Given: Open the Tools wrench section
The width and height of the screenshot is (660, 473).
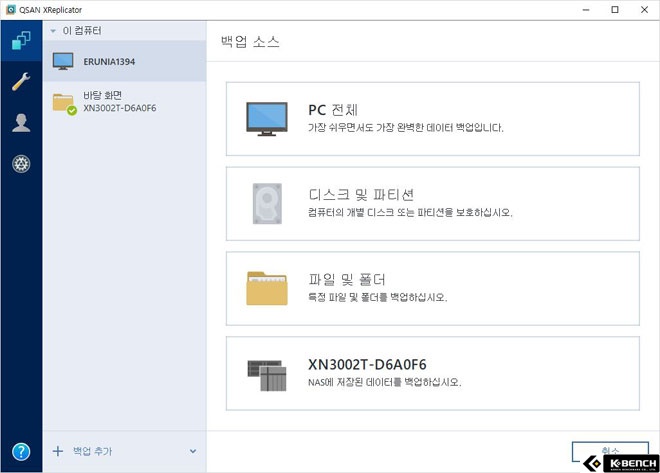Looking at the screenshot, I should [21, 82].
